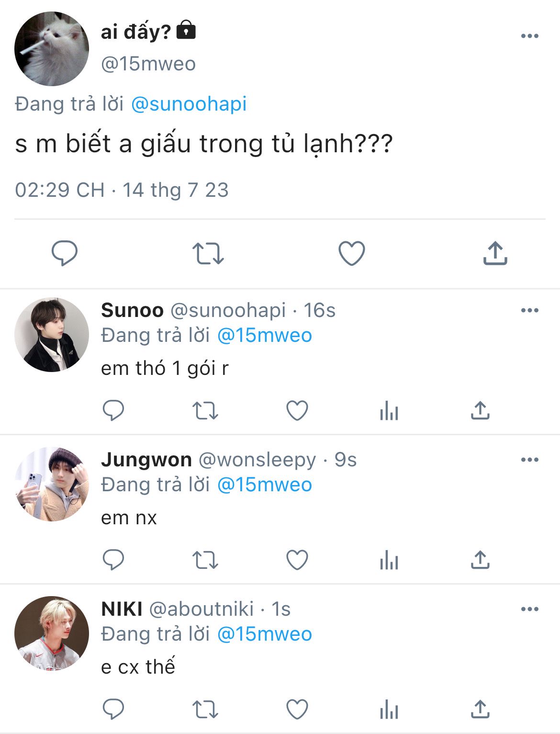Open more options on Sunoo's reply
This screenshot has height=734, width=560.
(529, 310)
